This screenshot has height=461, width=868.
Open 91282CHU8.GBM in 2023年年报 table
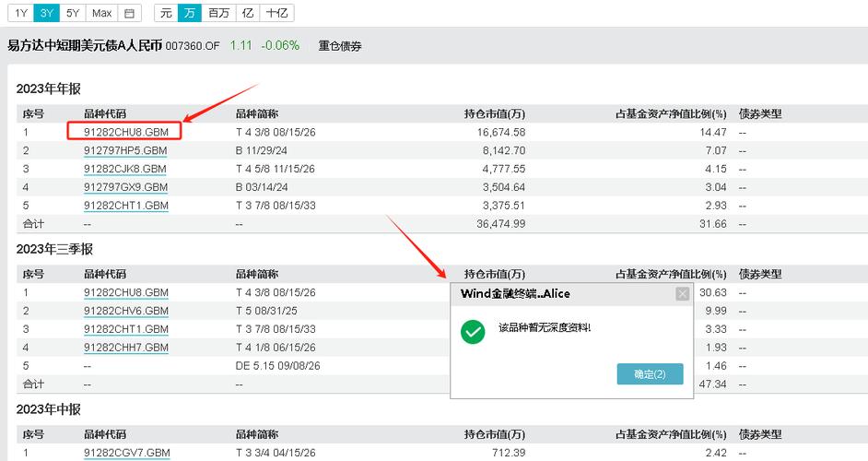pyautogui.click(x=125, y=132)
